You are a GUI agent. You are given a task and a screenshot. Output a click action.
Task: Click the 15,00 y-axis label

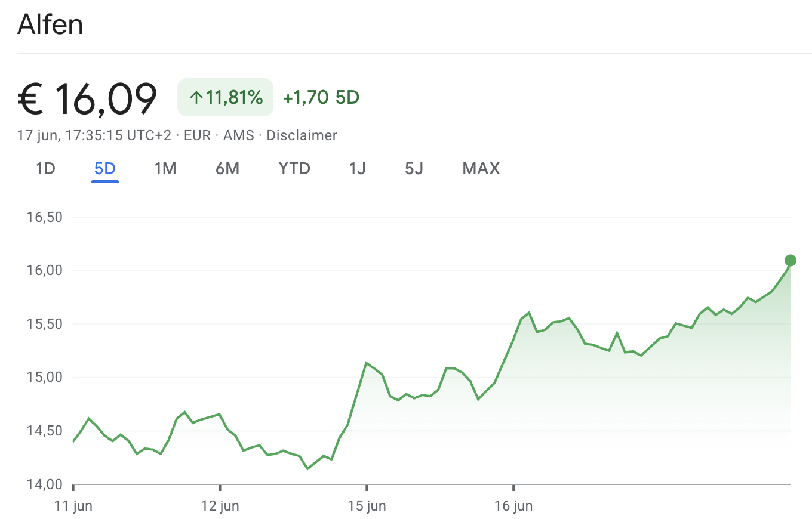(x=45, y=377)
